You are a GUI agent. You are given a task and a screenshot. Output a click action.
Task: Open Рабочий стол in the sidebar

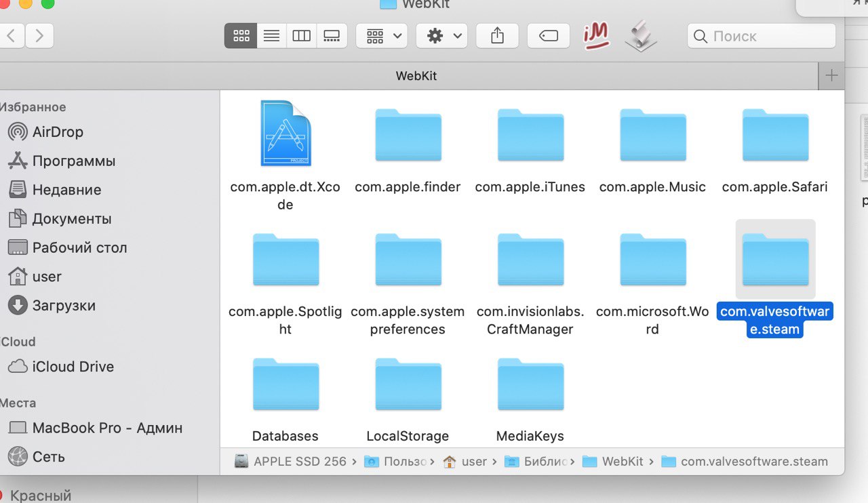[67, 247]
